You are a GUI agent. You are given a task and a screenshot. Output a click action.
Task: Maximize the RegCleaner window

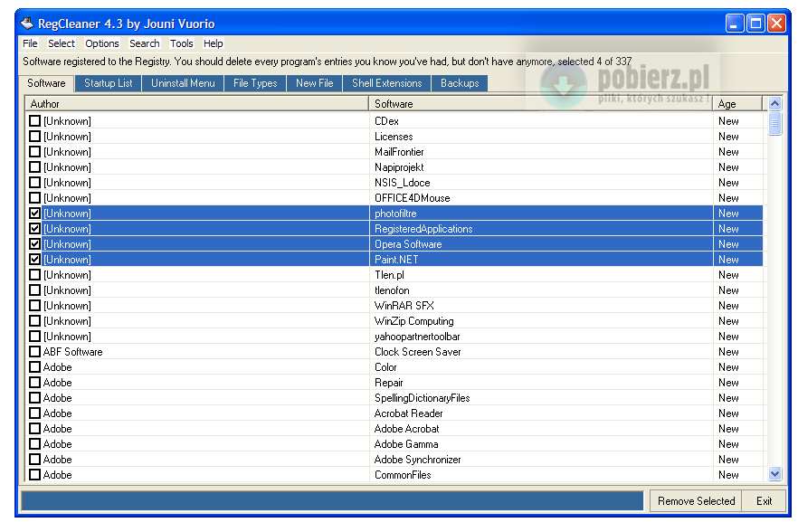755,24
